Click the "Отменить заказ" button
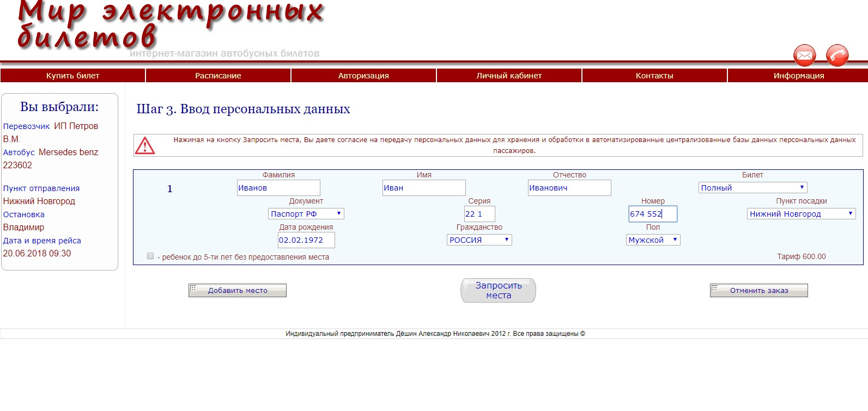The width and height of the screenshot is (868, 411). (x=759, y=290)
